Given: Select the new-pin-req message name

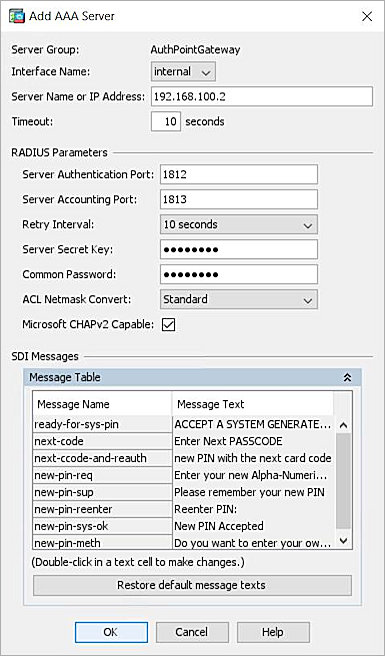Looking at the screenshot, I should (x=102, y=475).
